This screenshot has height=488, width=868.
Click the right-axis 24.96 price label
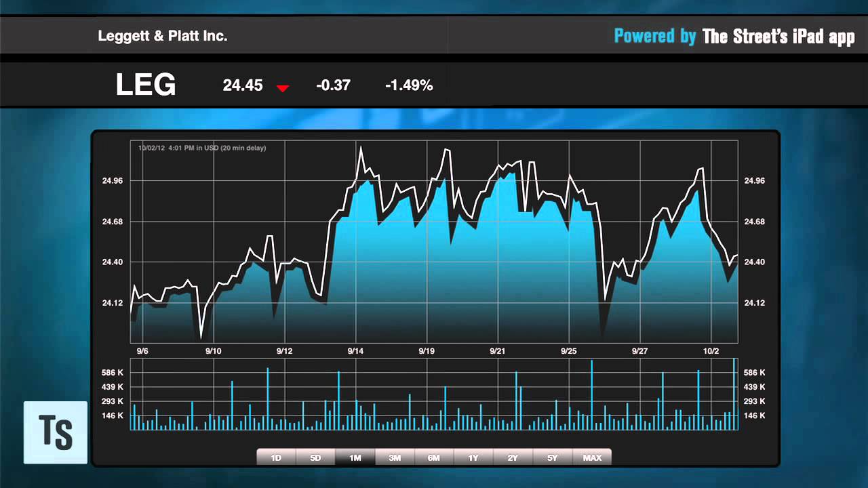(755, 181)
